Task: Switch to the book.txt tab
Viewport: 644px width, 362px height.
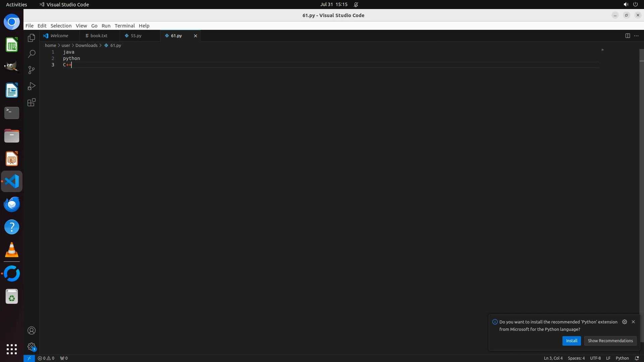Action: click(x=99, y=36)
